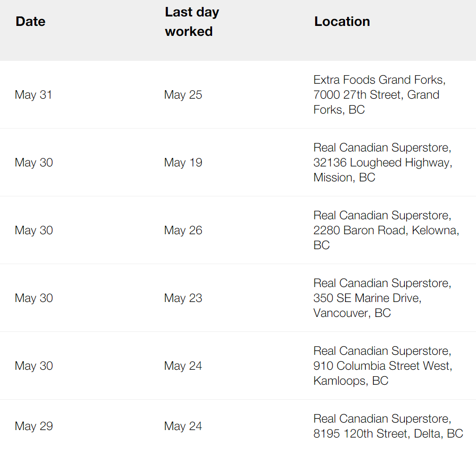Select the date cell in the Kamloops row

coord(34,366)
